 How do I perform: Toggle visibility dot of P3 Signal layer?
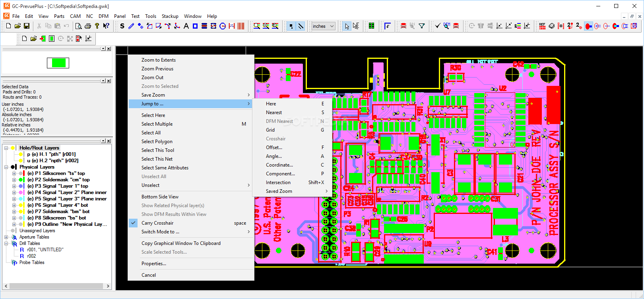[21, 186]
